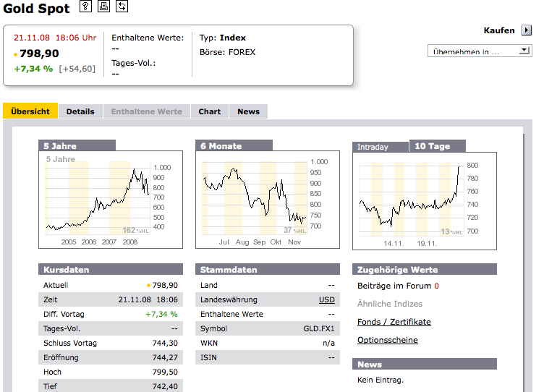Open the Optionsscheine link
This screenshot has width=544, height=392.
pos(387,340)
